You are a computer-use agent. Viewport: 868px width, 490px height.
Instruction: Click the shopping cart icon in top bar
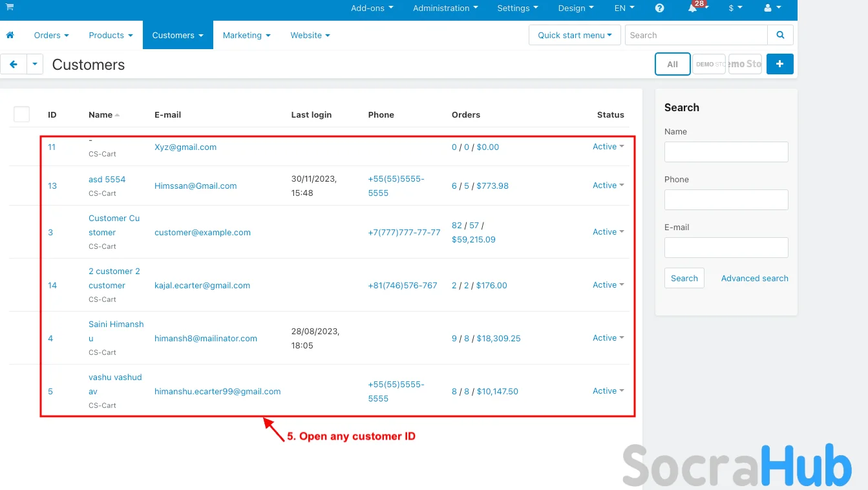10,7
